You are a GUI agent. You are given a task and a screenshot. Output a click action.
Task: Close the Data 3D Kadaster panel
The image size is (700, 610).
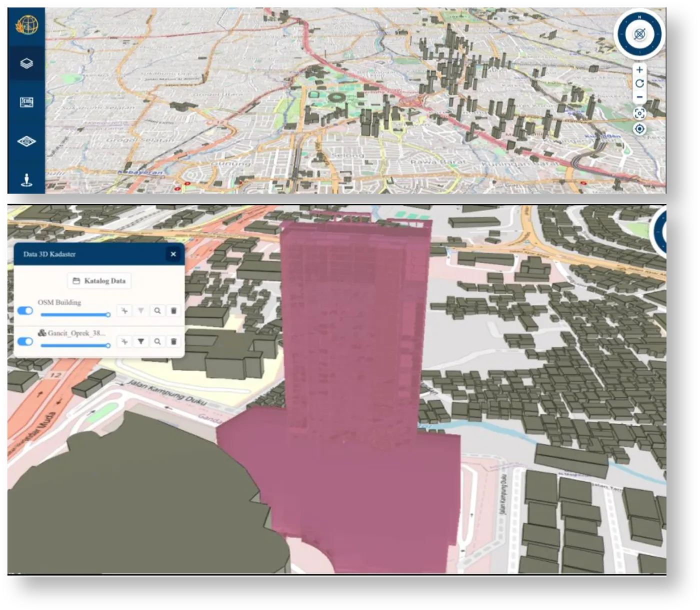click(x=173, y=254)
